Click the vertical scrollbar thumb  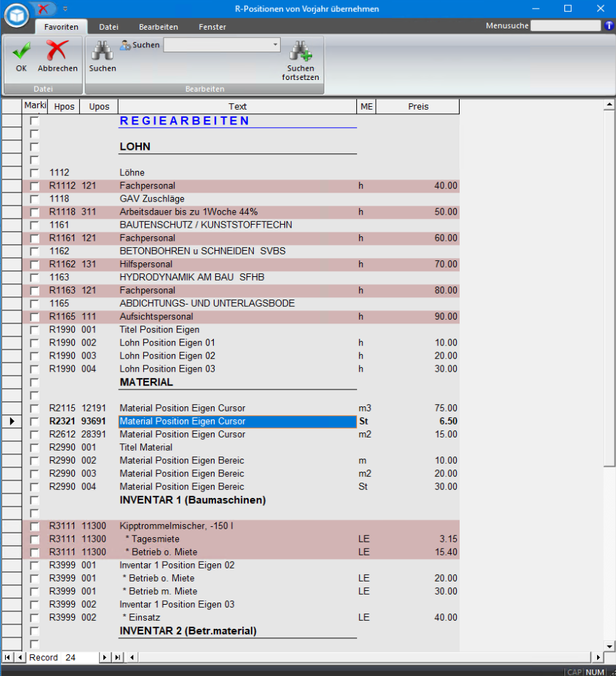(609, 288)
